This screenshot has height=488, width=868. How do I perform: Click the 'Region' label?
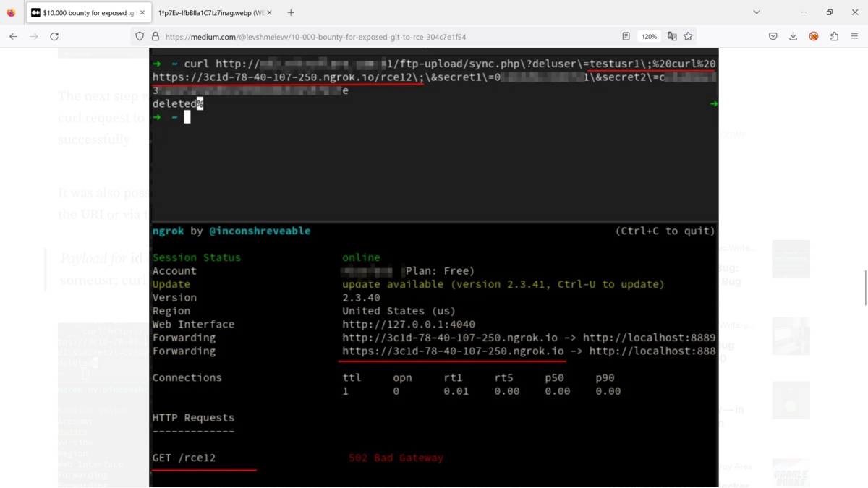pos(171,311)
